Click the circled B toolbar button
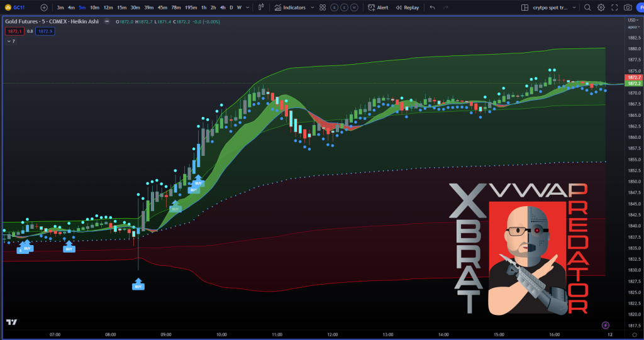Viewport: 644px width, 340px height. point(335,8)
